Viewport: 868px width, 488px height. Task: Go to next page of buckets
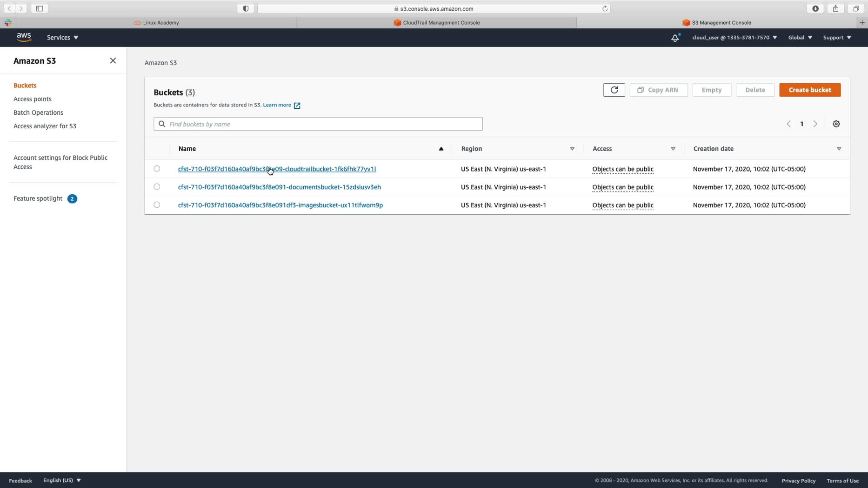coord(815,124)
